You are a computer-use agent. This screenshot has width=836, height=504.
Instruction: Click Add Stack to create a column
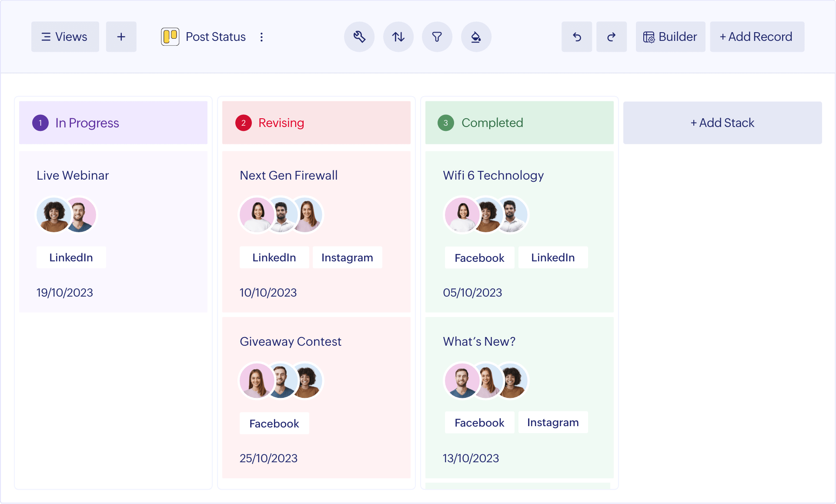[x=722, y=123]
